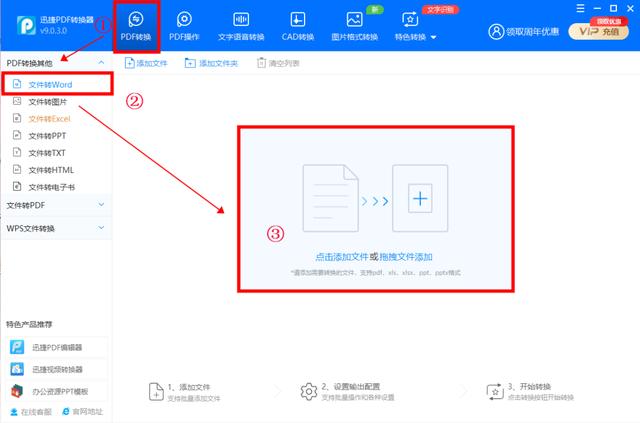The width and height of the screenshot is (640, 423).
Task: Click the 文件转PPT row icon
Action: click(17, 135)
